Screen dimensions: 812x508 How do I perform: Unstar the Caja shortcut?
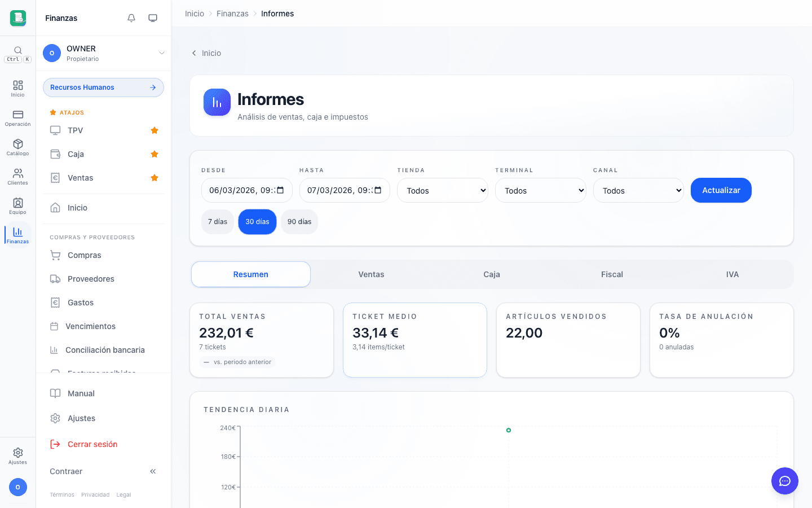(155, 154)
